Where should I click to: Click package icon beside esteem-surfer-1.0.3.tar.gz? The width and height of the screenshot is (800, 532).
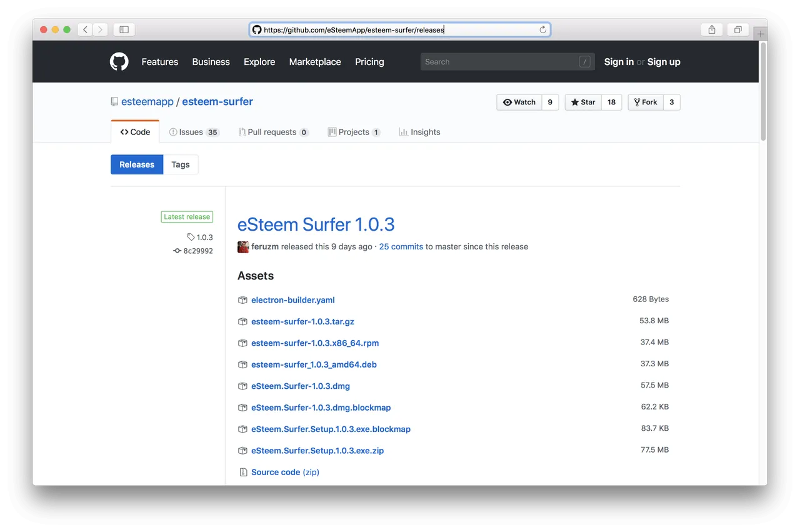(242, 321)
